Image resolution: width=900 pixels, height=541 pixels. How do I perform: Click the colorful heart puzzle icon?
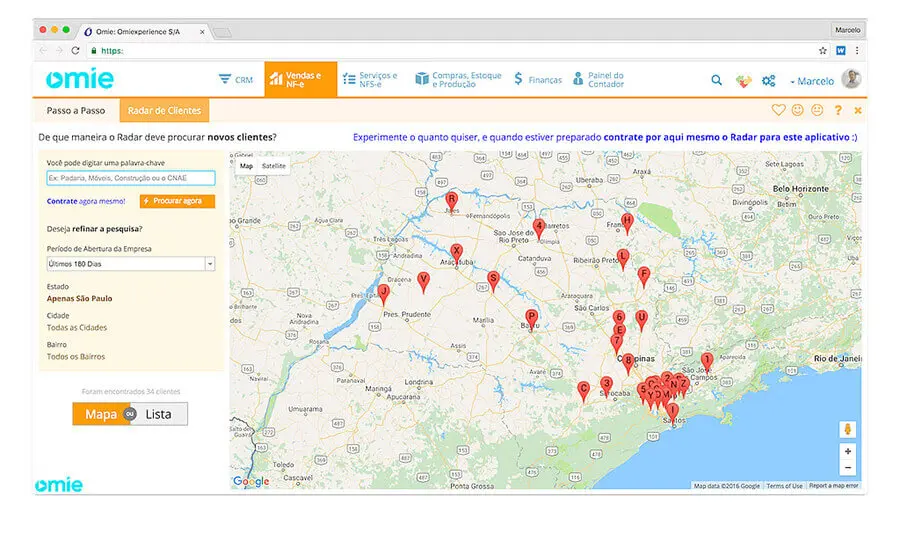743,80
